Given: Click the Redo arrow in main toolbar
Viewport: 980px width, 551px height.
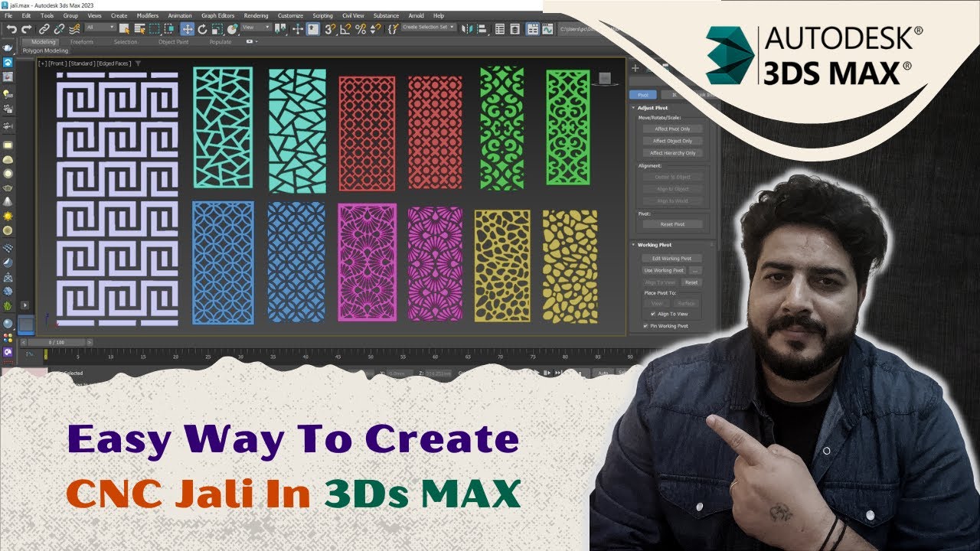Looking at the screenshot, I should coord(26,29).
